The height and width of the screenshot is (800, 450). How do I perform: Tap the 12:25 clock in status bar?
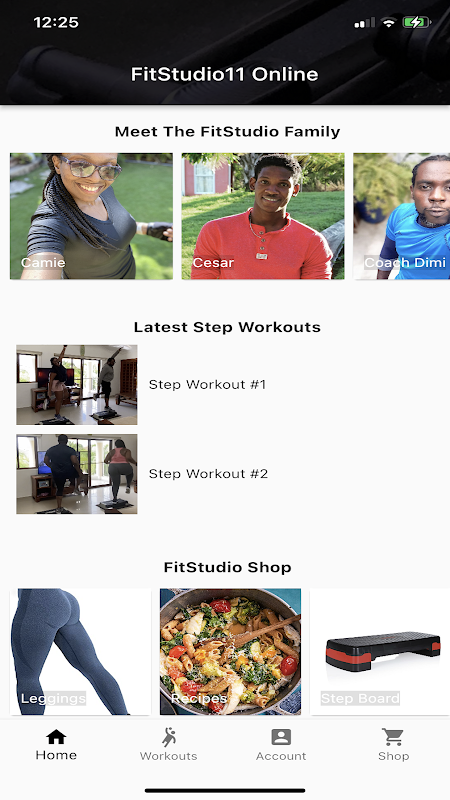(56, 22)
